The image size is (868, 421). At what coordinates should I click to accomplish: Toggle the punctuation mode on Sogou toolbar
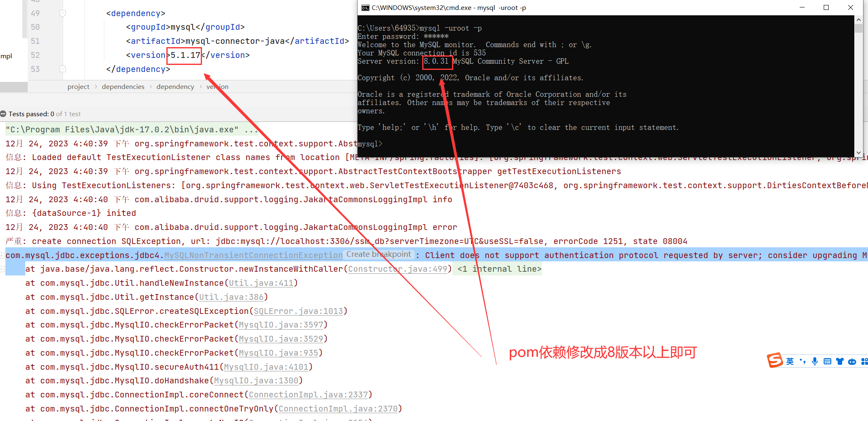803,361
